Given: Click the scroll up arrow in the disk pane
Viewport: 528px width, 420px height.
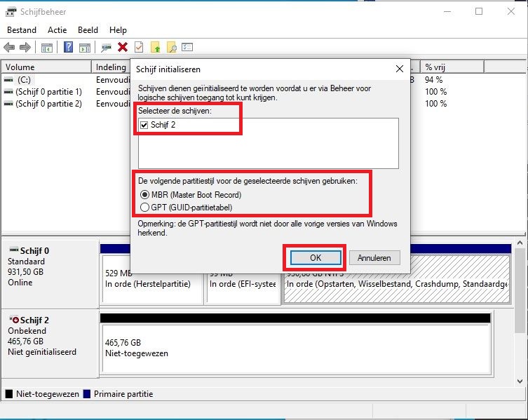Looking at the screenshot, I should 520,243.
